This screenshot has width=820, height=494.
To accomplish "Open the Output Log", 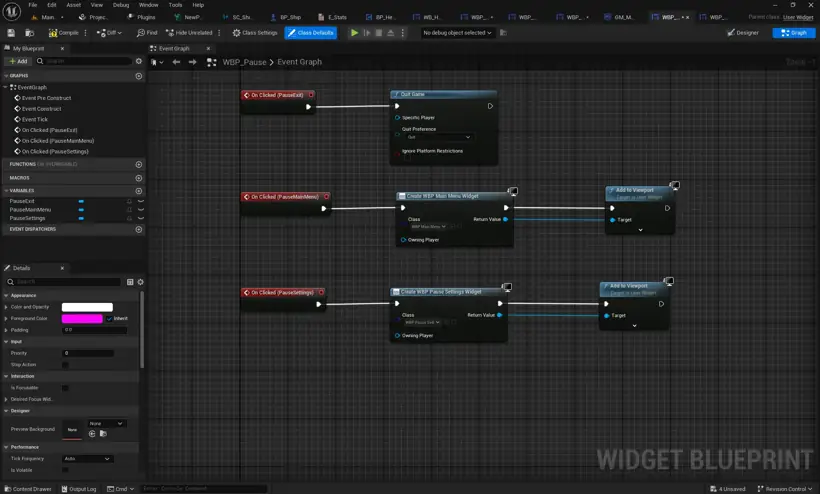I will click(79, 489).
